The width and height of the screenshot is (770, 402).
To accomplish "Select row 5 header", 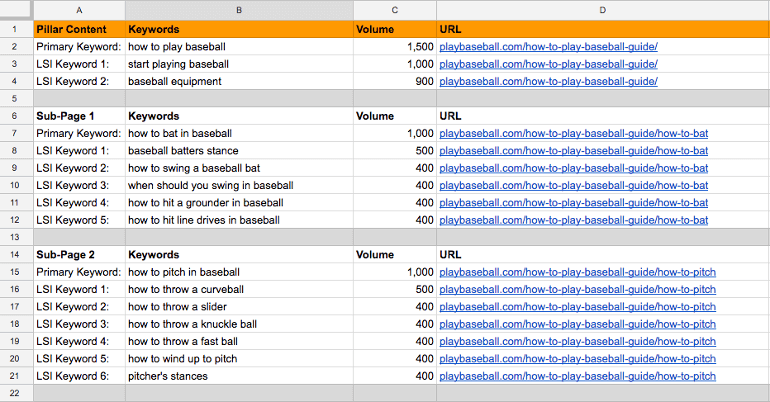I will [15, 98].
